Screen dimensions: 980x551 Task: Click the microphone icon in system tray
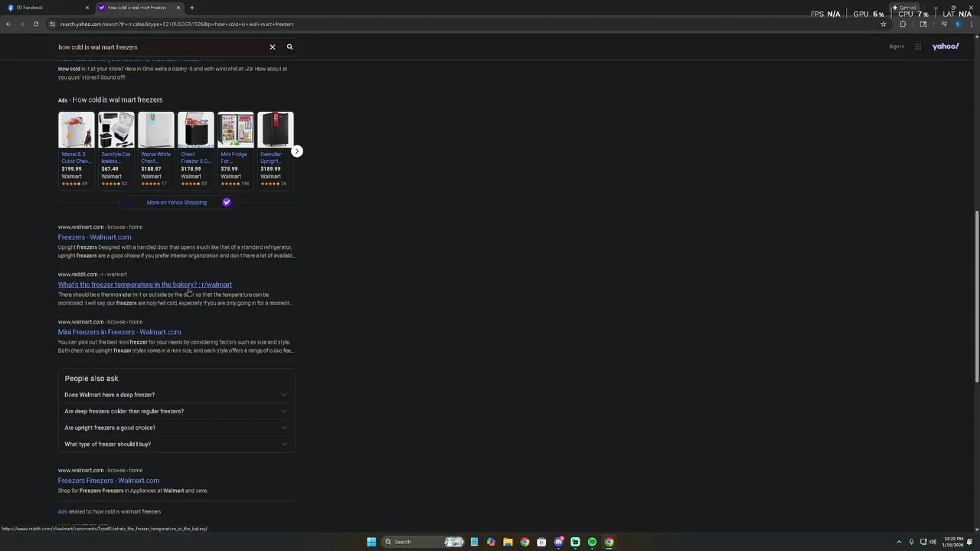(x=913, y=542)
